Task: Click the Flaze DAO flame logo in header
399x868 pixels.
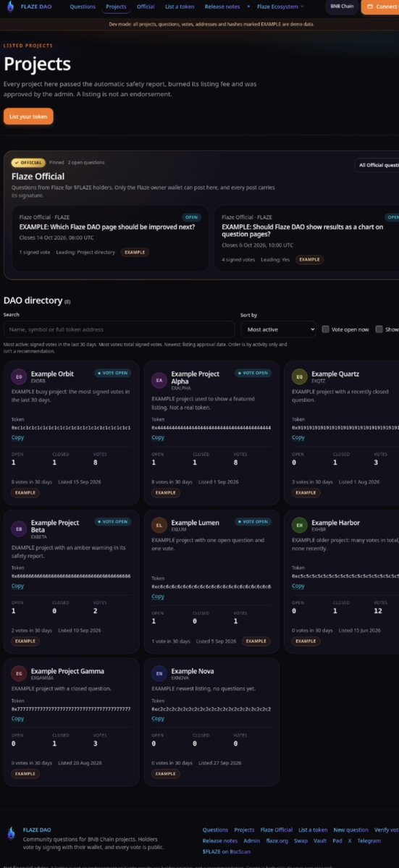Action: [10, 7]
